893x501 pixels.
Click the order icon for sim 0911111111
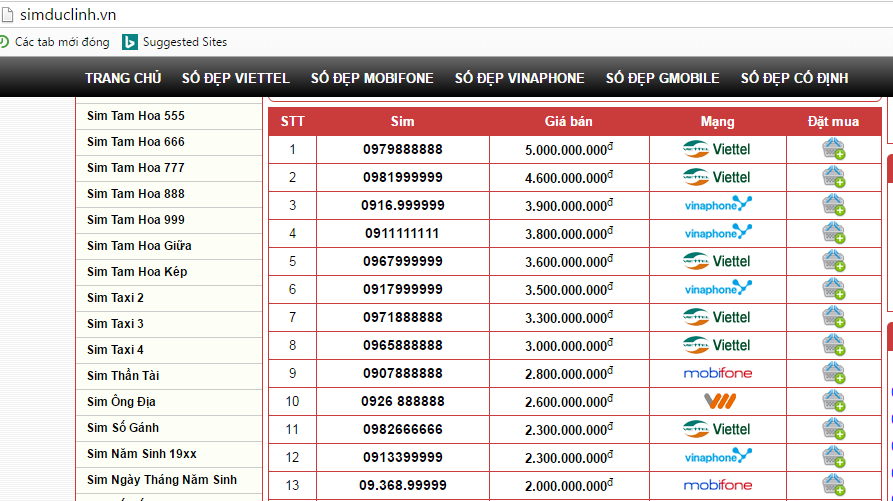click(x=833, y=234)
